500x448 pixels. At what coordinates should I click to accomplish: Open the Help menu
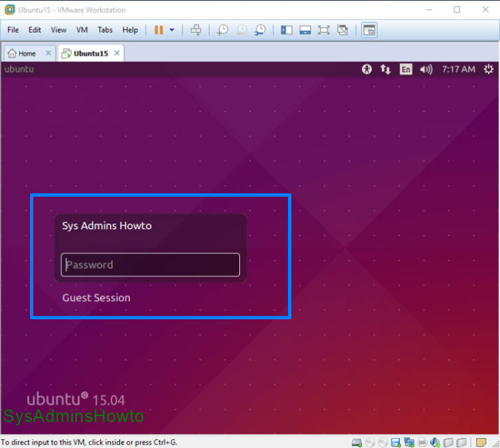[x=130, y=29]
